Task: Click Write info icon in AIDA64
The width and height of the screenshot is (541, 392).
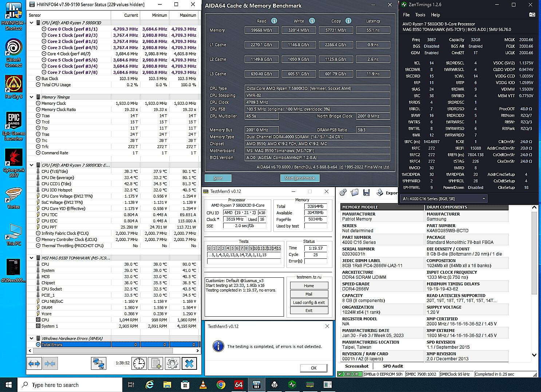Action: click(x=312, y=21)
